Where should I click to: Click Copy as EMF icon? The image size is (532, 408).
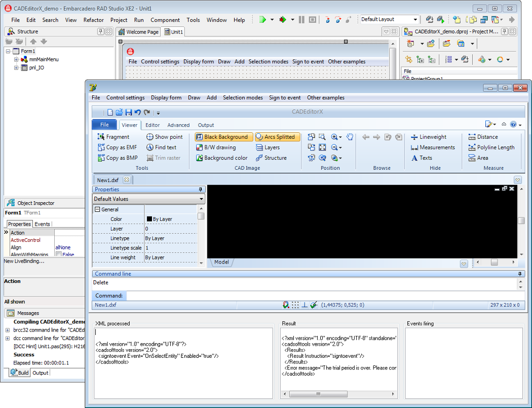[101, 147]
